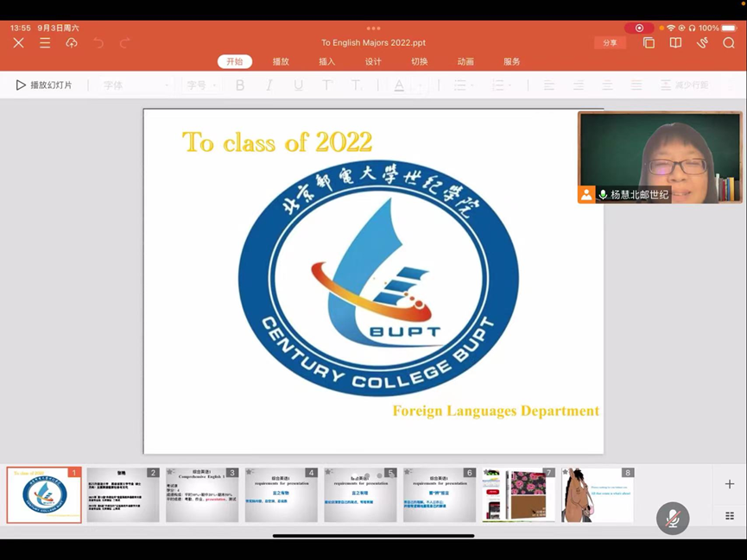The height and width of the screenshot is (560, 747).
Task: Click 减少行距 to reduce line spacing
Action: 684,85
